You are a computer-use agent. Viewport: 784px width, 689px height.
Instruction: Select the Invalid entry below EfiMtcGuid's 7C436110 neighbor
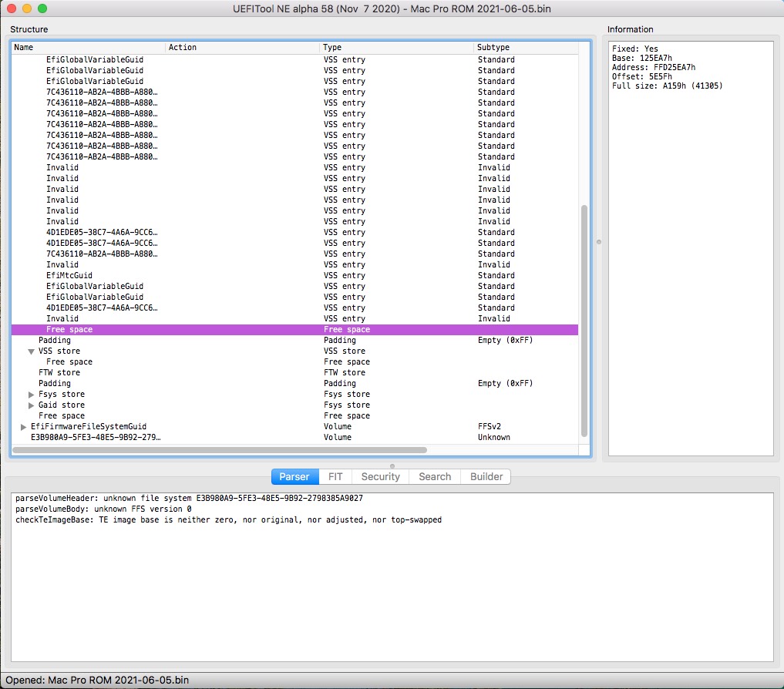[62, 264]
